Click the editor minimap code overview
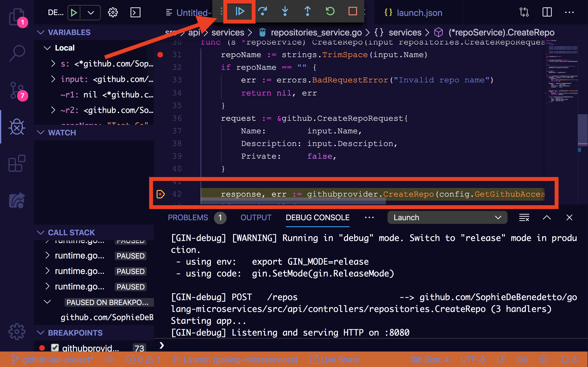 (x=561, y=73)
